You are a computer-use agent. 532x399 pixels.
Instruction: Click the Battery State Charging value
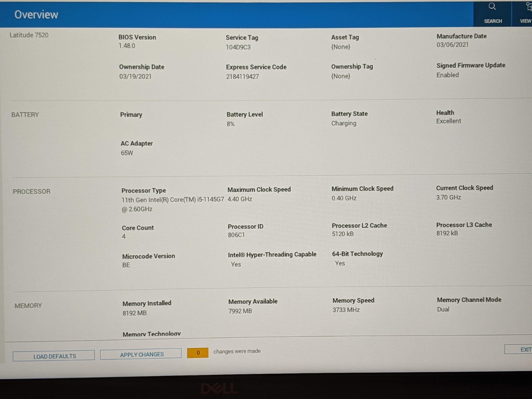tap(343, 123)
